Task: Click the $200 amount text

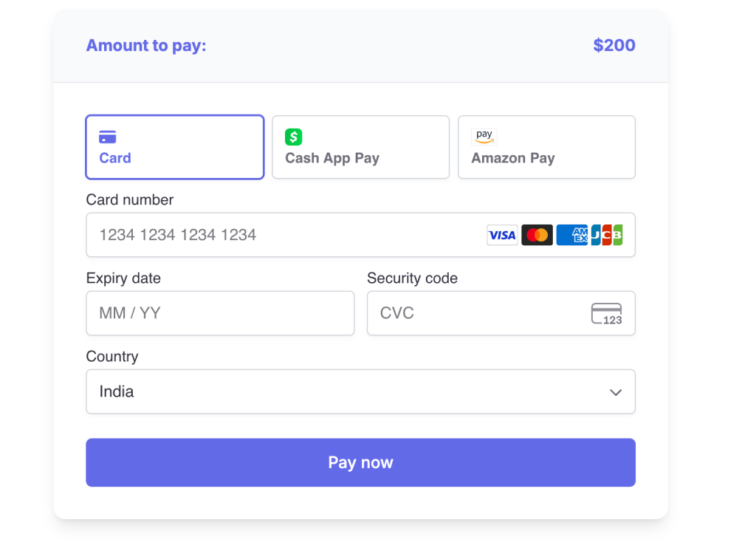Action: point(614,45)
